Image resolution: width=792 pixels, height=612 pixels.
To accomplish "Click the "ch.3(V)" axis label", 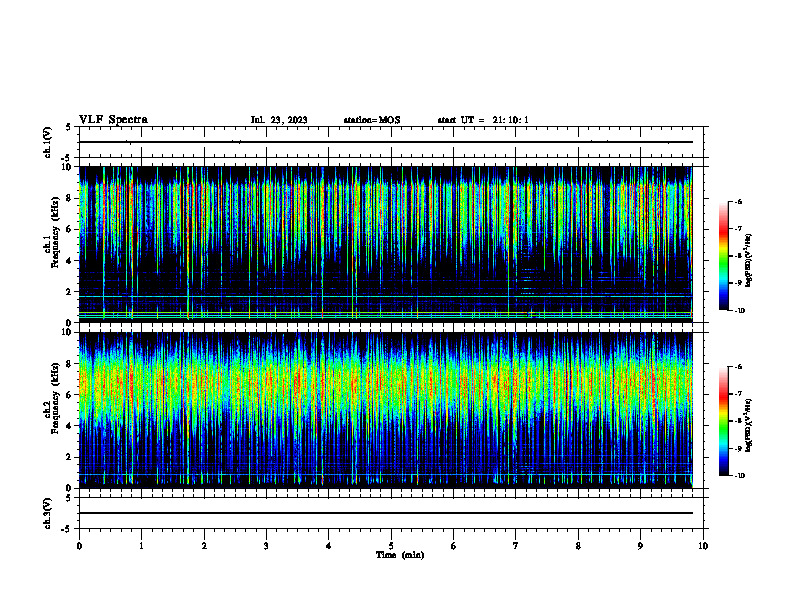I will tap(47, 513).
